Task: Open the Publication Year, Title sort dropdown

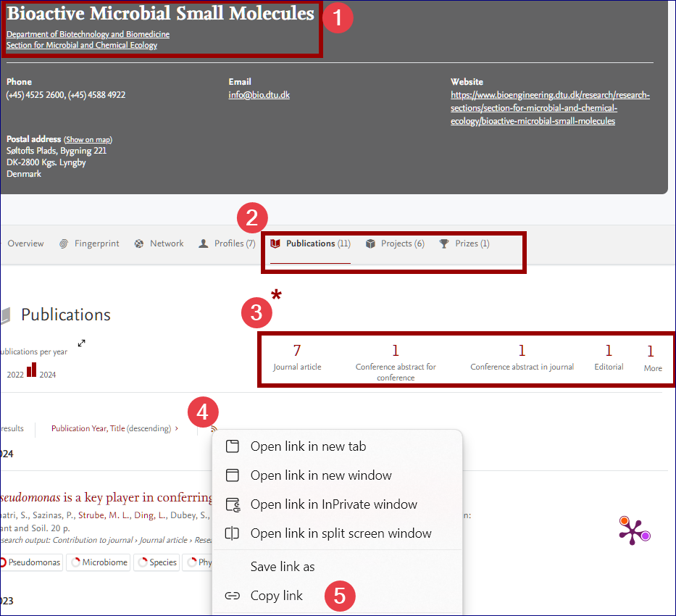Action: pyautogui.click(x=114, y=428)
